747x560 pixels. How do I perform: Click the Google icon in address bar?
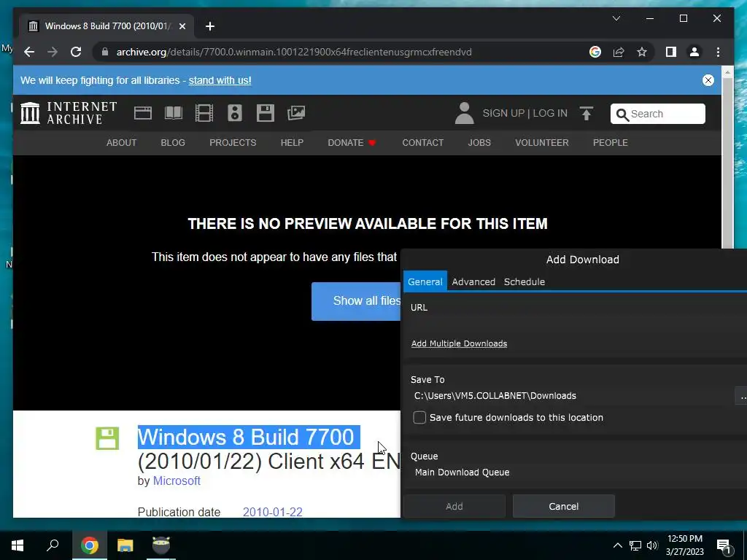pyautogui.click(x=595, y=52)
